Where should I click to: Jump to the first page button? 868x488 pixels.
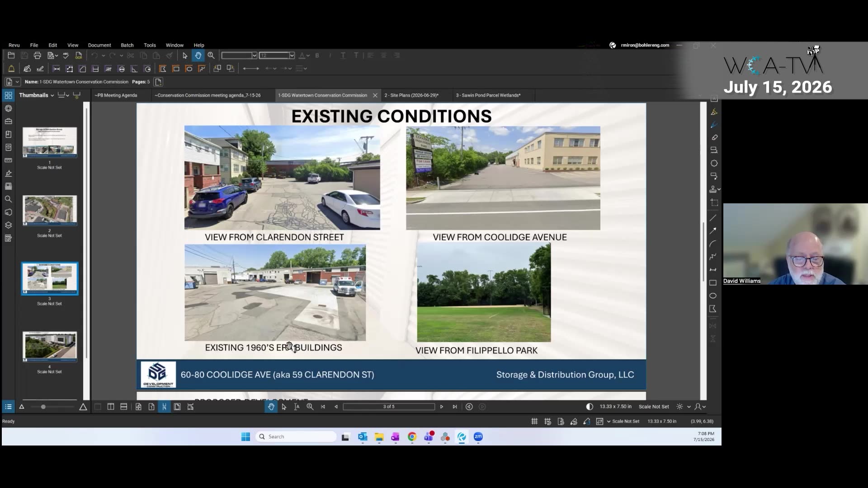click(323, 407)
